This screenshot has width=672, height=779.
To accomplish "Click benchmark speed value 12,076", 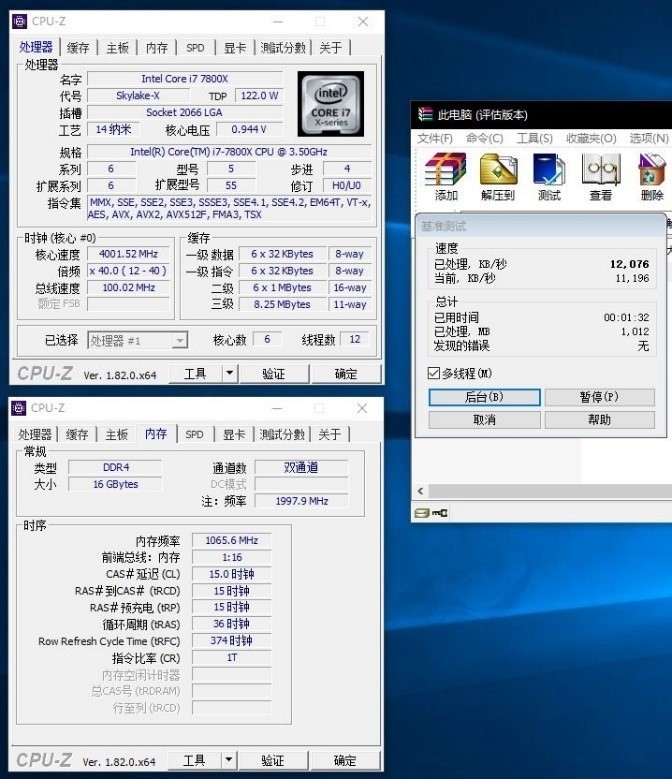I will (x=629, y=264).
